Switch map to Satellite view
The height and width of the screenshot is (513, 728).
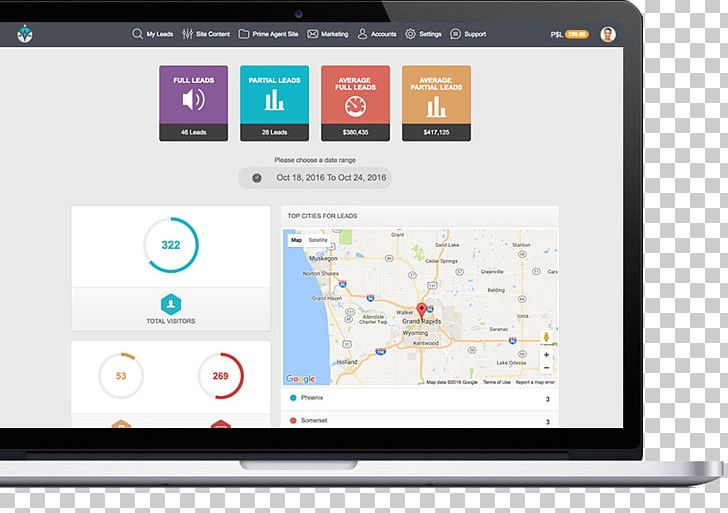pos(318,240)
